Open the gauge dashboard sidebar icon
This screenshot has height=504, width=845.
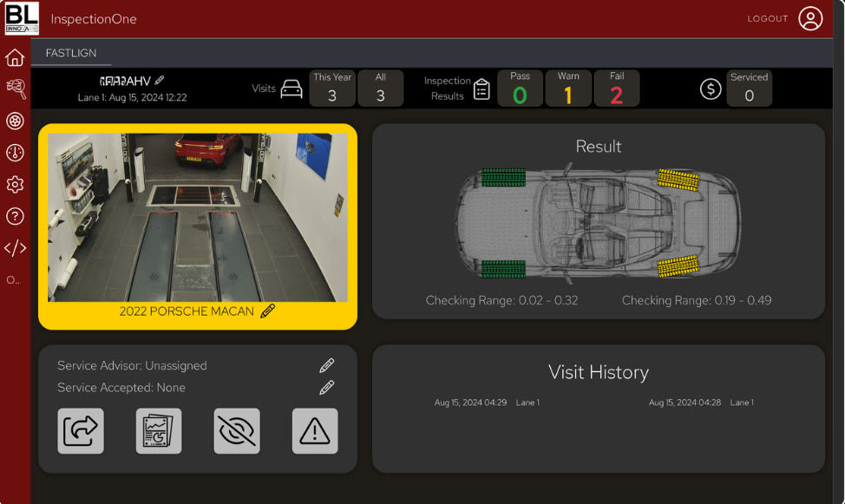coord(15,153)
